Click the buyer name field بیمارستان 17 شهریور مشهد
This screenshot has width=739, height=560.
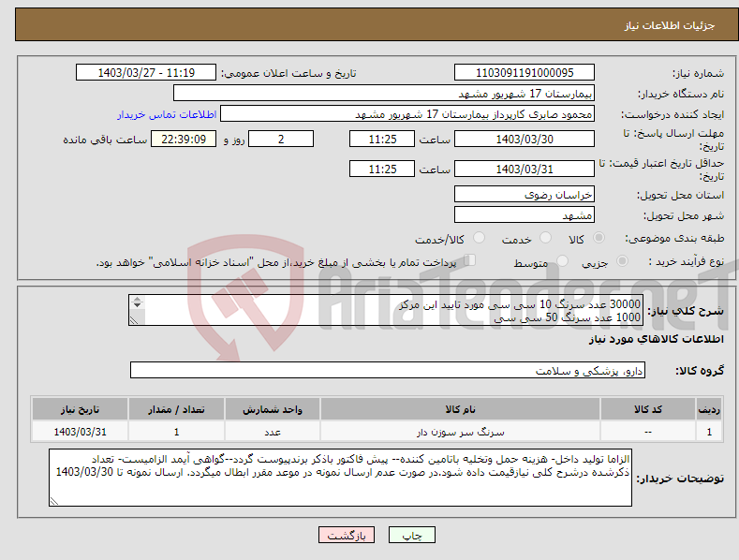coord(384,94)
